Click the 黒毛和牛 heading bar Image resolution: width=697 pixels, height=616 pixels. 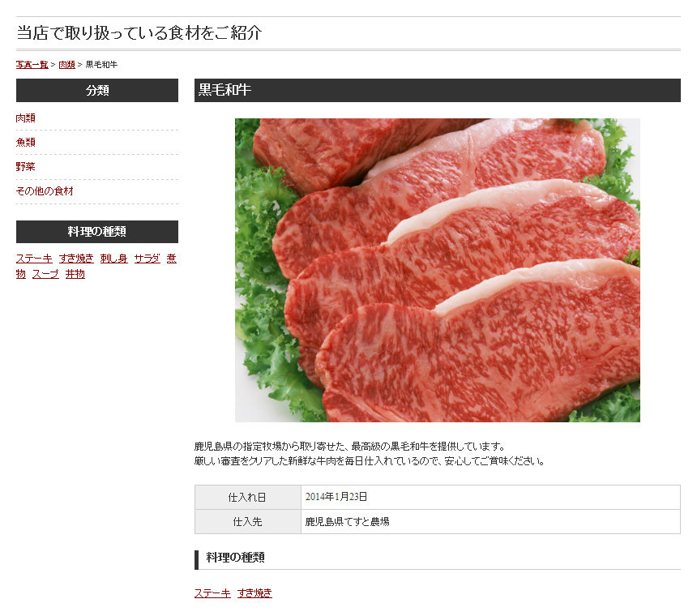[x=438, y=90]
